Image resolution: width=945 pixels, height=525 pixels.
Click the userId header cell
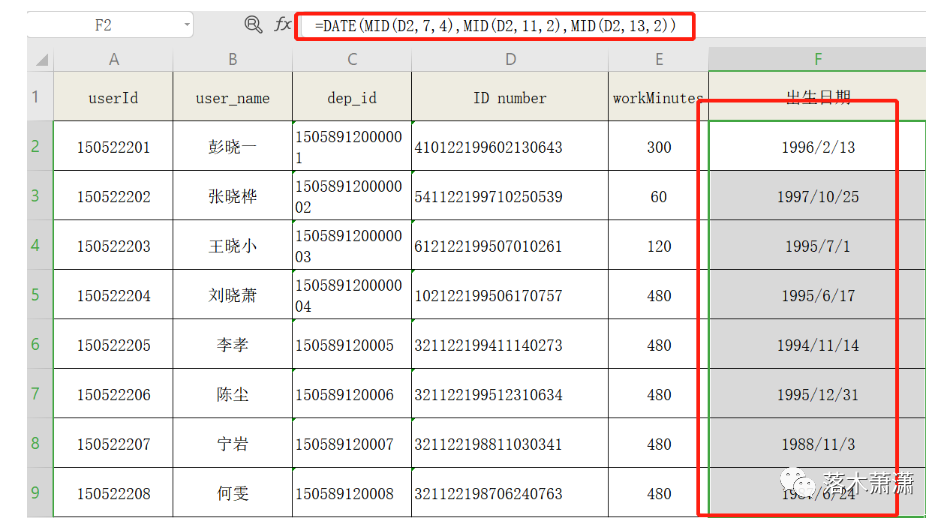[x=113, y=97]
